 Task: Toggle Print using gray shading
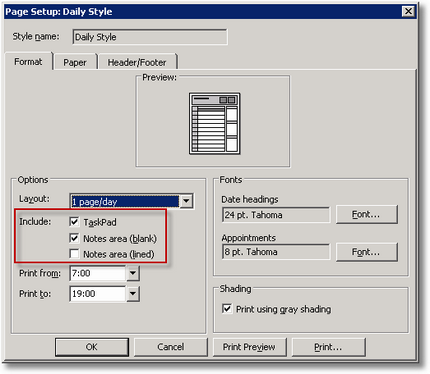227,309
